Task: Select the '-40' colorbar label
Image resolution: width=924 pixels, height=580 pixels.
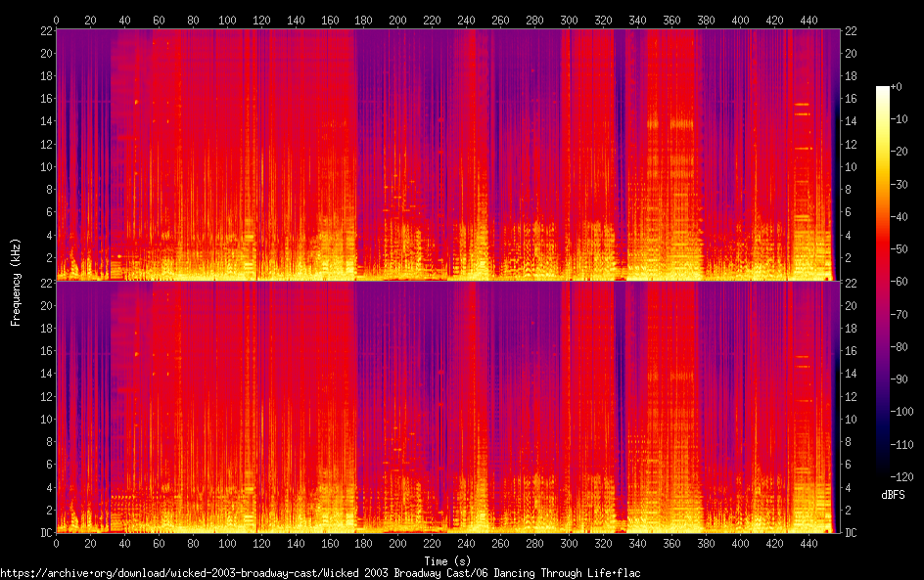Action: pyautogui.click(x=899, y=217)
